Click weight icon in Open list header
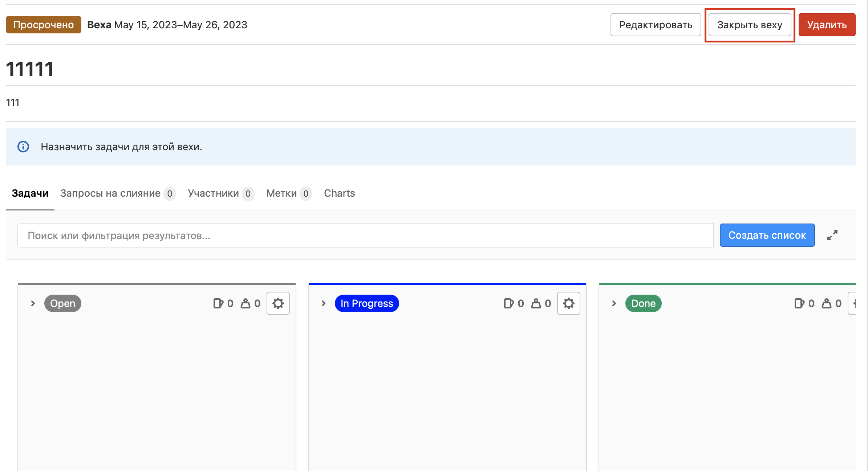The width and height of the screenshot is (868, 471). click(x=246, y=303)
